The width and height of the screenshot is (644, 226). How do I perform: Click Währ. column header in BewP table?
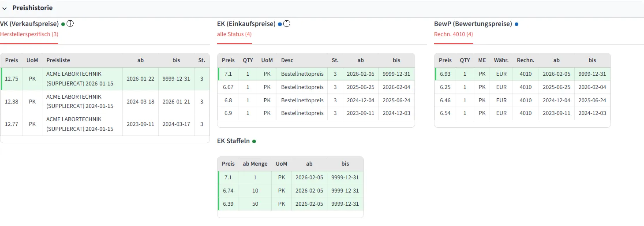click(x=501, y=60)
